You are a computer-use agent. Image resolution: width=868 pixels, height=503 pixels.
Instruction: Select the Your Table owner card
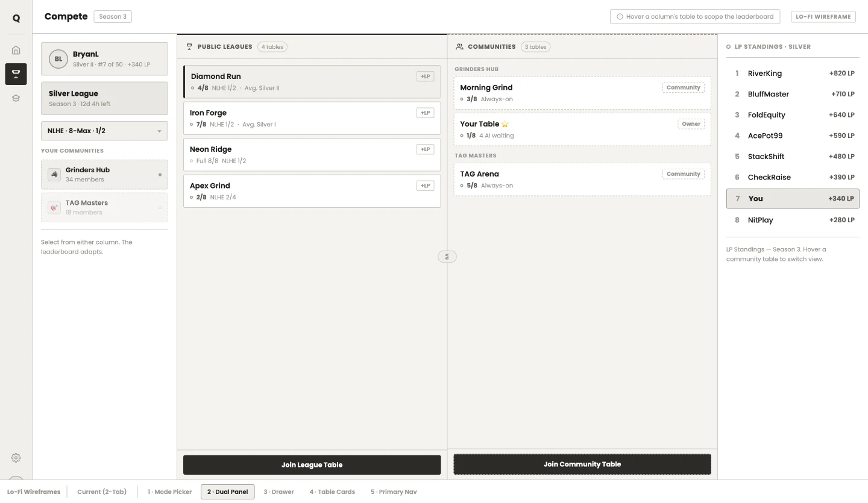pos(582,129)
